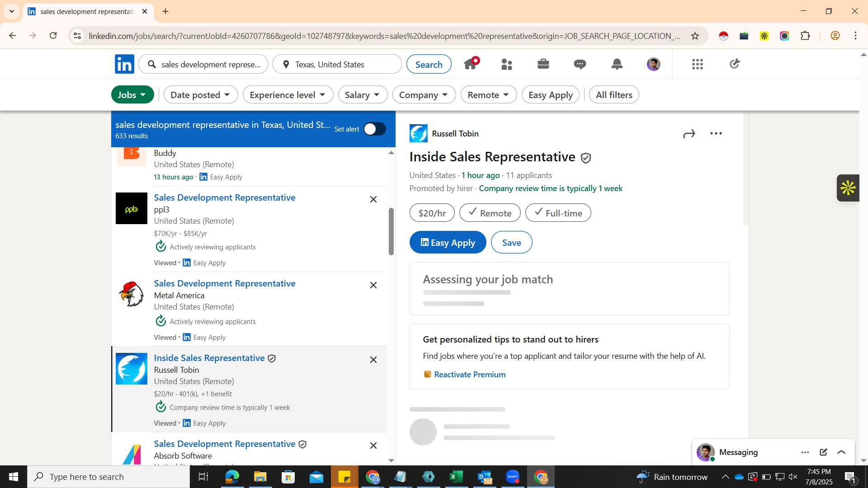Open Date posted filter dropdown
This screenshot has height=488, width=868.
(201, 95)
